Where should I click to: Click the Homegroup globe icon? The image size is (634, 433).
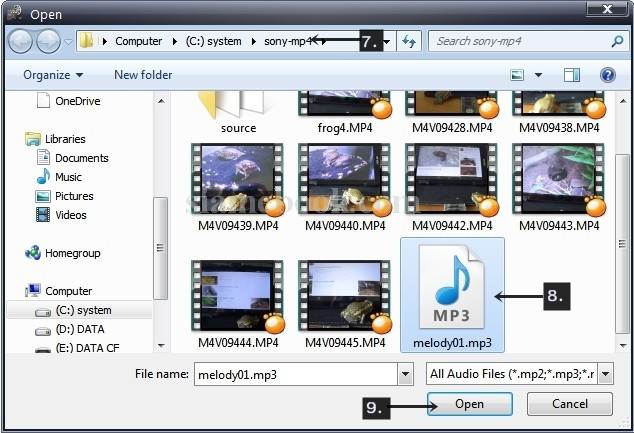point(32,253)
